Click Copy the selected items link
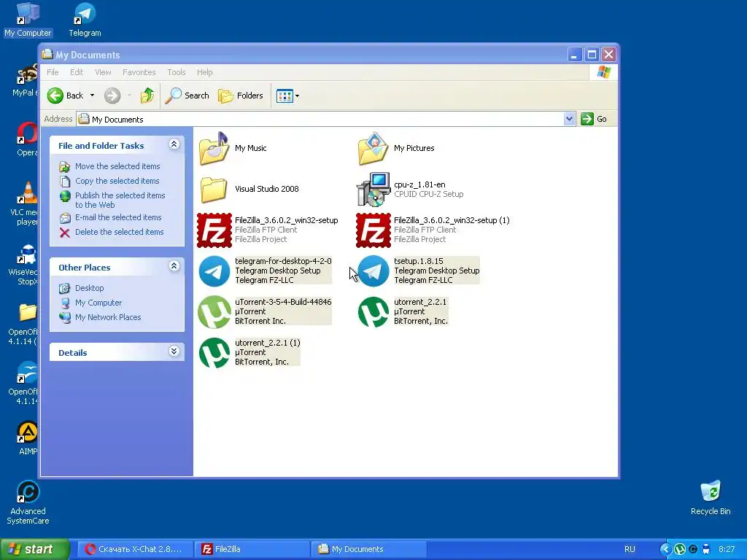This screenshot has width=747, height=560. (x=117, y=181)
